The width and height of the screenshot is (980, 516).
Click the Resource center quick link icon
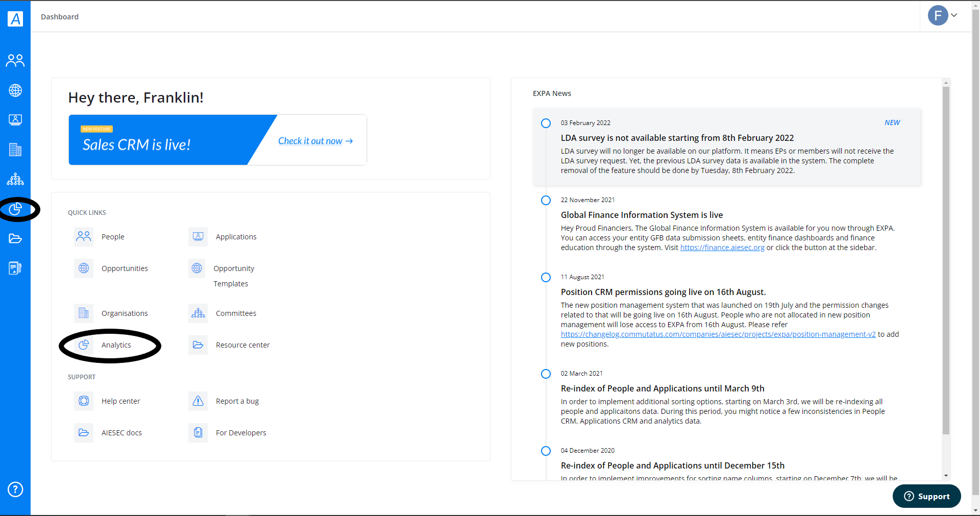click(198, 345)
